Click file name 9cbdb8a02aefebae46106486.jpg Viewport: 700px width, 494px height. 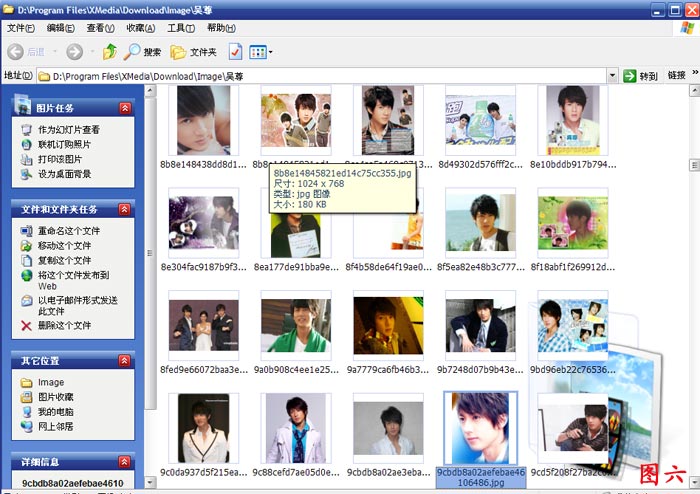tap(481, 477)
